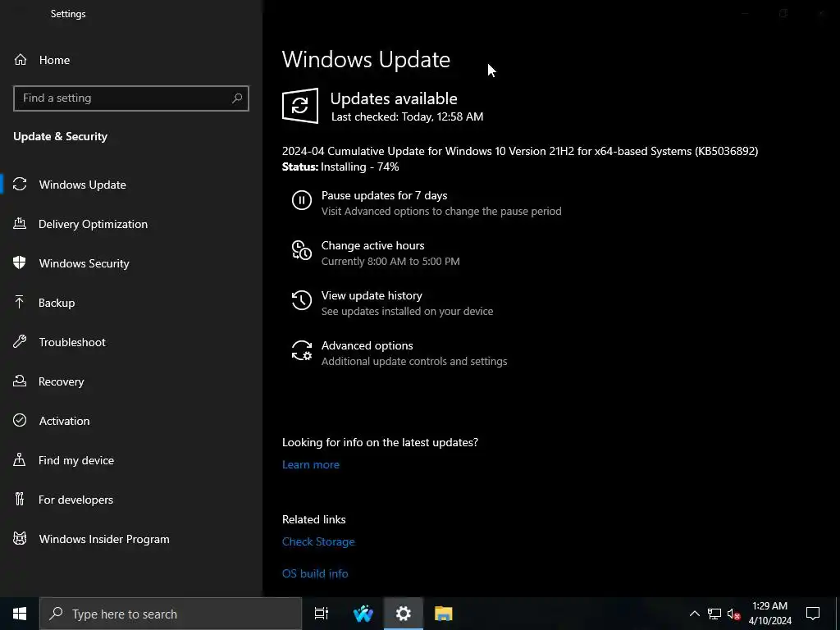The width and height of the screenshot is (840, 630).
Task: Click the Change active hours label
Action: click(373, 245)
